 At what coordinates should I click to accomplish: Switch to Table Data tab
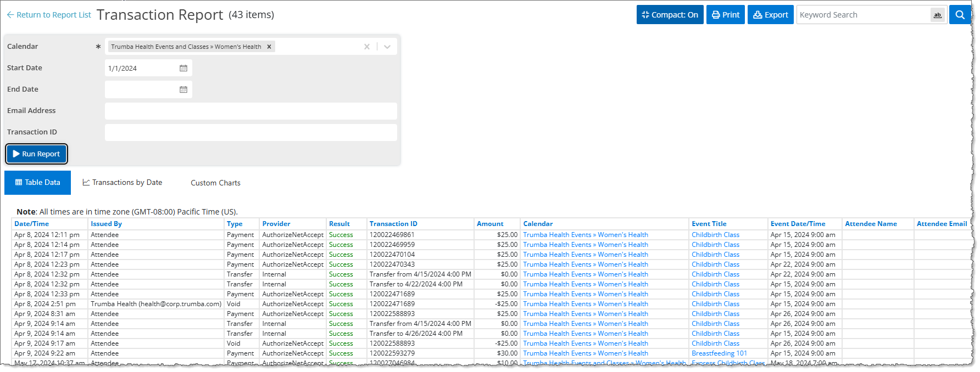(x=37, y=183)
